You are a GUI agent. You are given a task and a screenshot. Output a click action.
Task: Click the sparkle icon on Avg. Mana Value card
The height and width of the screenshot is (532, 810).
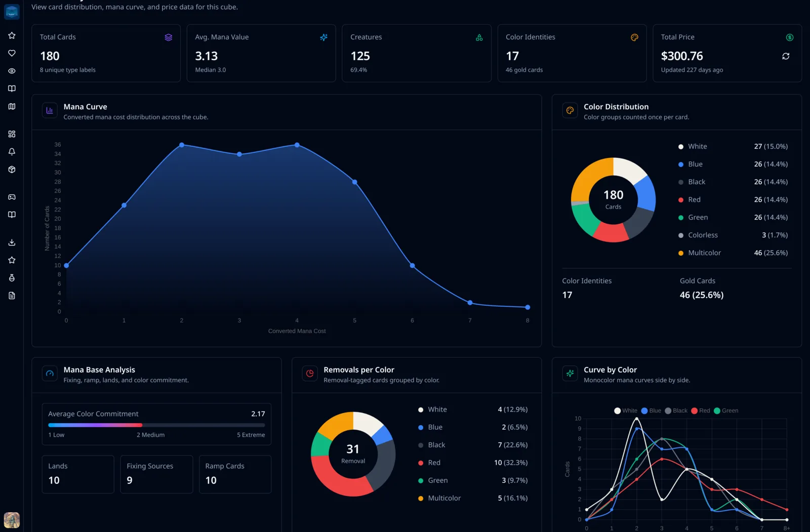click(324, 37)
